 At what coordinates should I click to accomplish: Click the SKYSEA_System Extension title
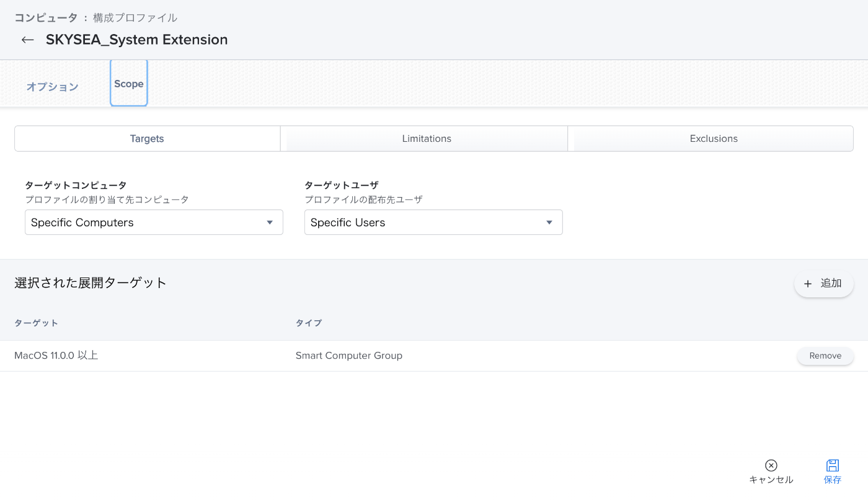(x=137, y=40)
